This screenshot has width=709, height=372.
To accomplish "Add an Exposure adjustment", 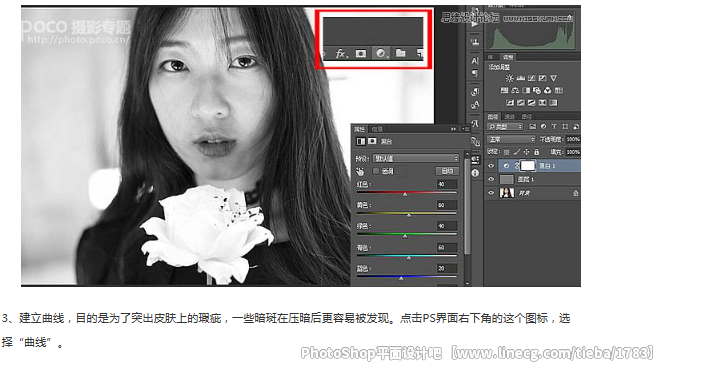I will 543,78.
